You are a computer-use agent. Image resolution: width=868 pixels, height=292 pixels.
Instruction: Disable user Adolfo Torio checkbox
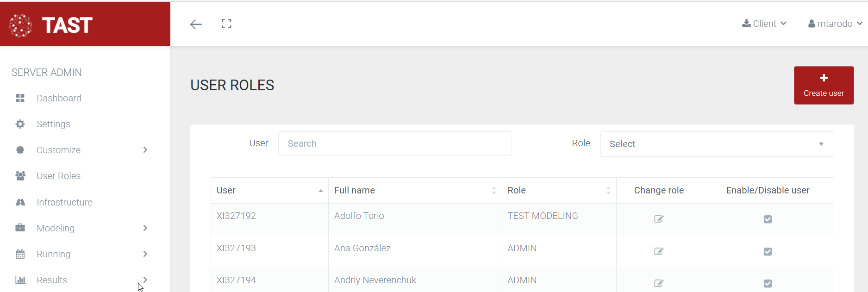click(768, 219)
